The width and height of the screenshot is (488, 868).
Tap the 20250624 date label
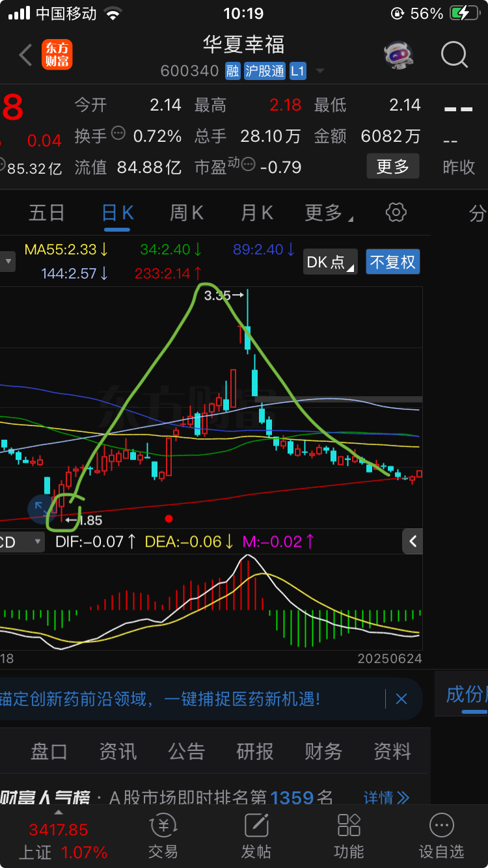(x=390, y=658)
